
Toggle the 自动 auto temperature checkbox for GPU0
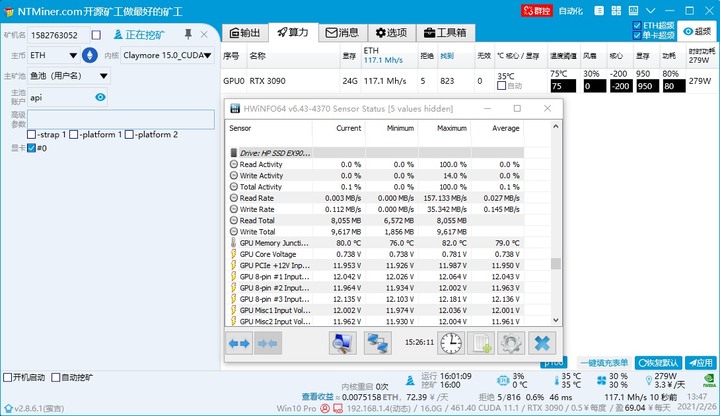pyautogui.click(x=501, y=86)
